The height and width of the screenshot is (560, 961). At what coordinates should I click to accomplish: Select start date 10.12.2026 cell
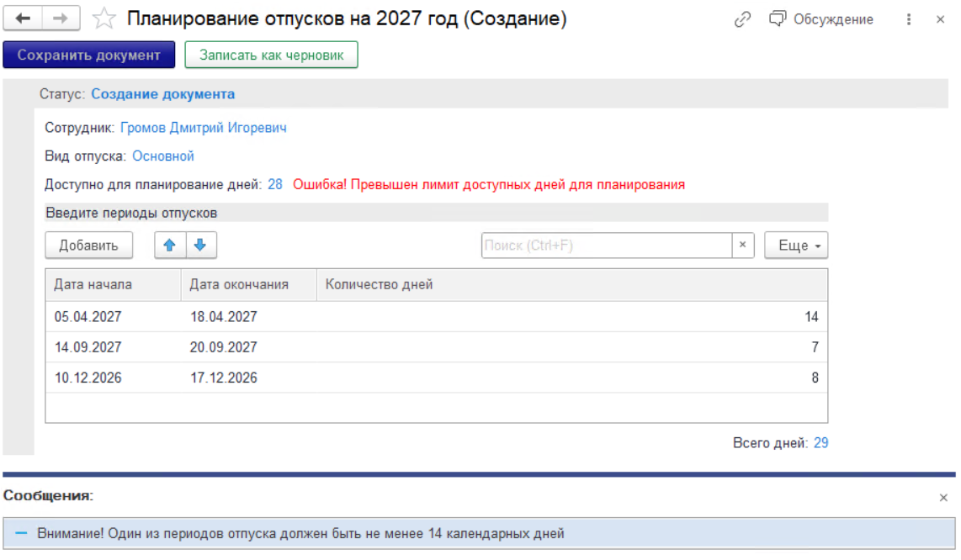[114, 378]
